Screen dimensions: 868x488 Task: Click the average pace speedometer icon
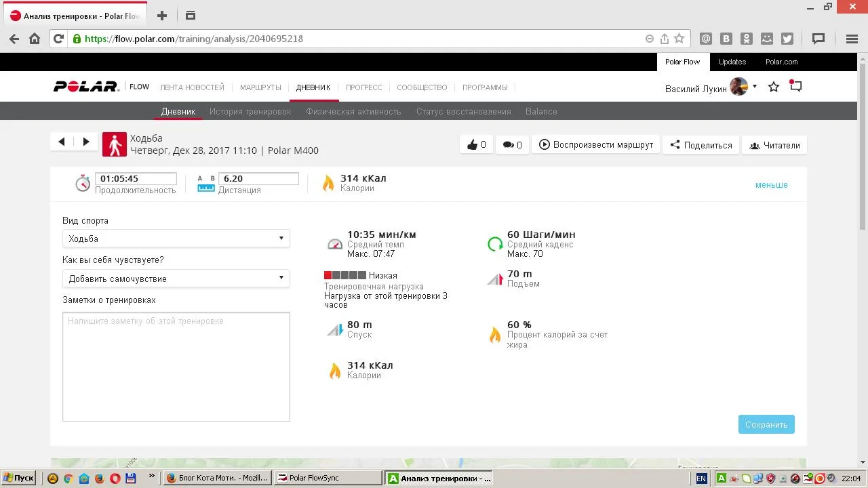pos(335,244)
